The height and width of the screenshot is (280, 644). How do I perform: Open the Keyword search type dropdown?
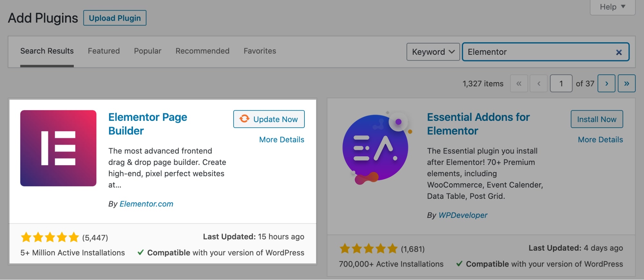[433, 52]
